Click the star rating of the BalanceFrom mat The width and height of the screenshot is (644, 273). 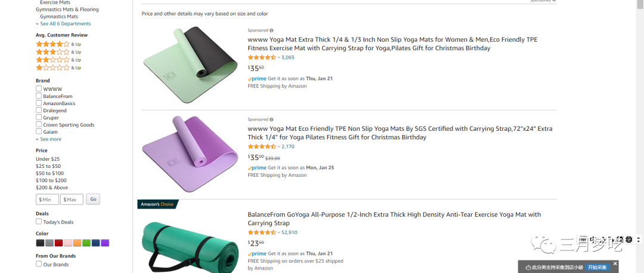click(x=262, y=232)
